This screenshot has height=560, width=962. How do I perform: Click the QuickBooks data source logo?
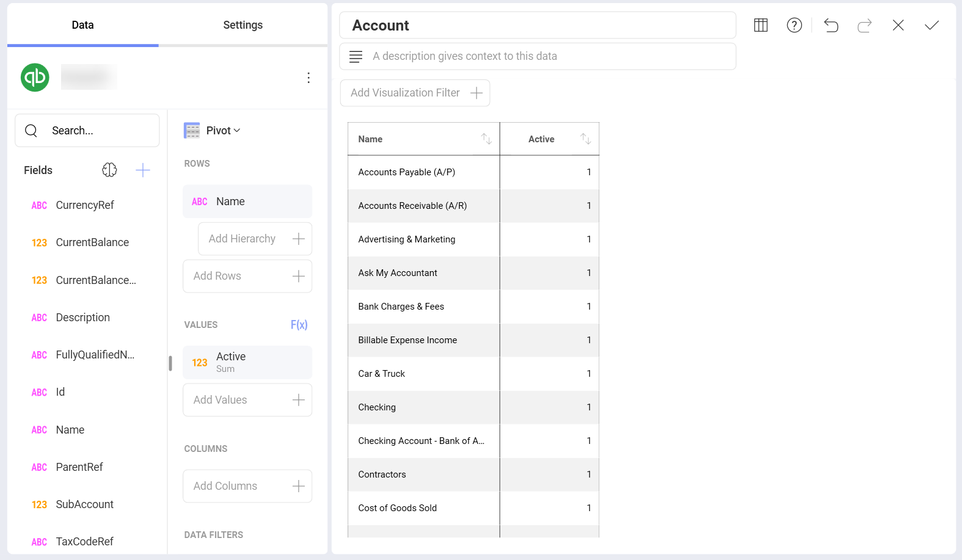(35, 78)
